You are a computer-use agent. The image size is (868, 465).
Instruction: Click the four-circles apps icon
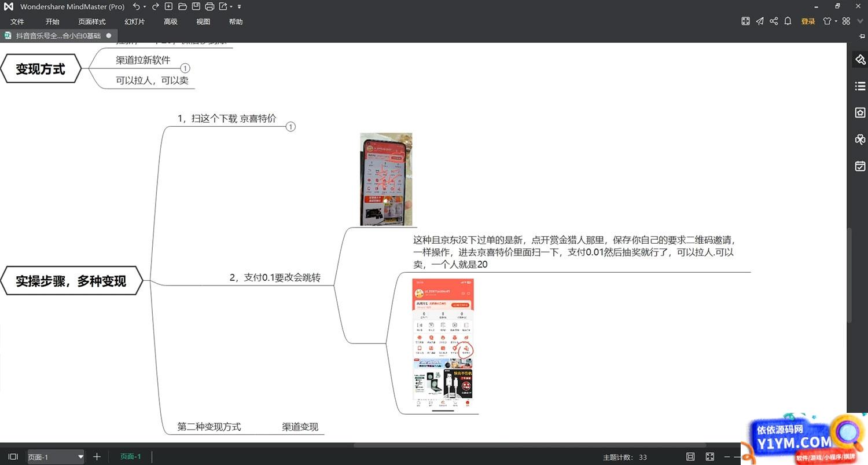pos(846,21)
